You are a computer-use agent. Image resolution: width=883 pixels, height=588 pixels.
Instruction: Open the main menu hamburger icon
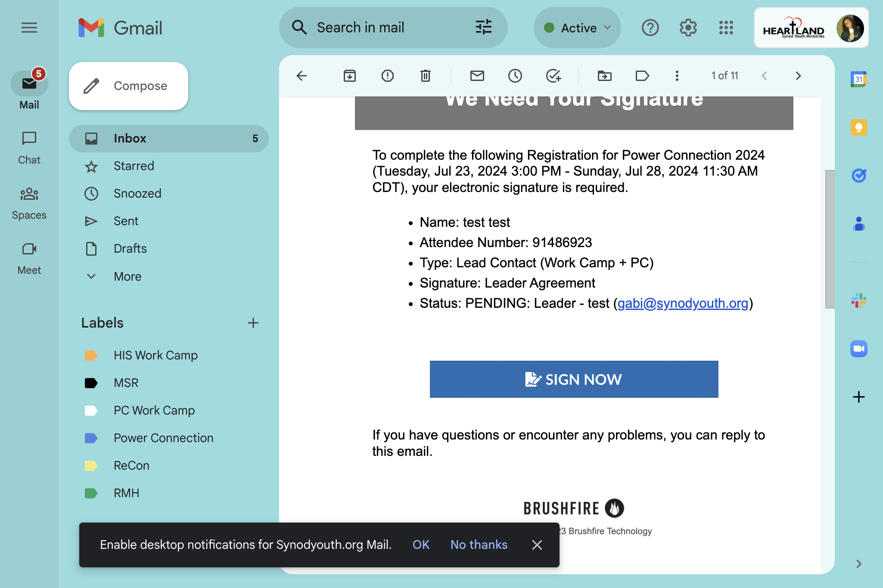[x=29, y=28]
